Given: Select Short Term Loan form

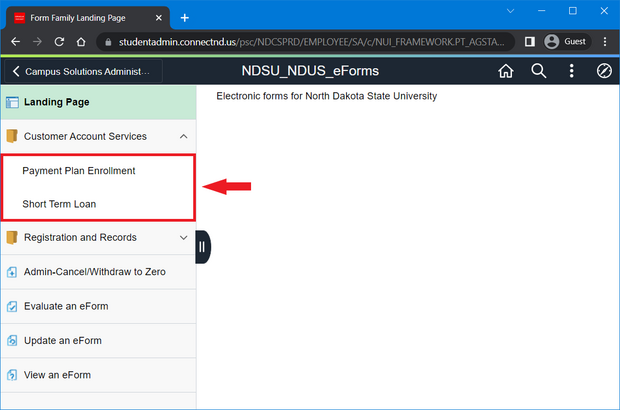Looking at the screenshot, I should click(x=59, y=204).
